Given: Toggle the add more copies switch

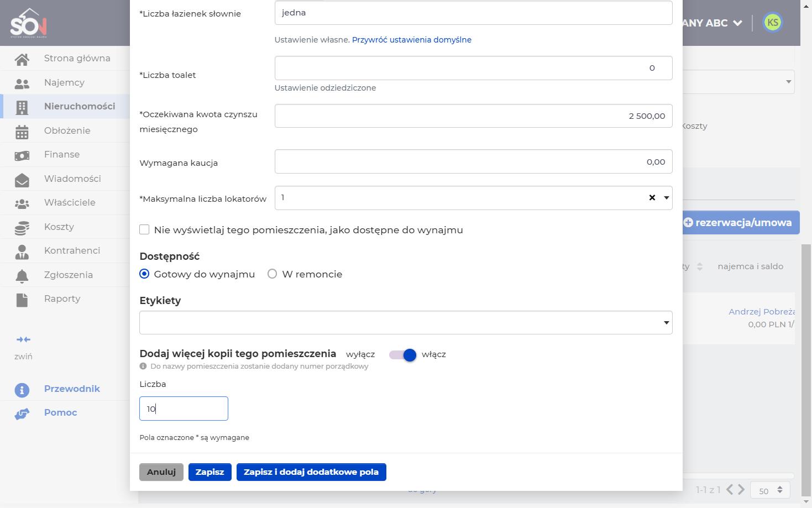Looking at the screenshot, I should pos(402,355).
